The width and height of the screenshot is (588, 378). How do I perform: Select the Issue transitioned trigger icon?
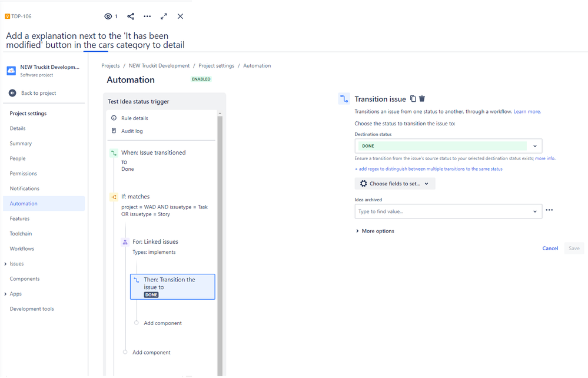(x=114, y=153)
